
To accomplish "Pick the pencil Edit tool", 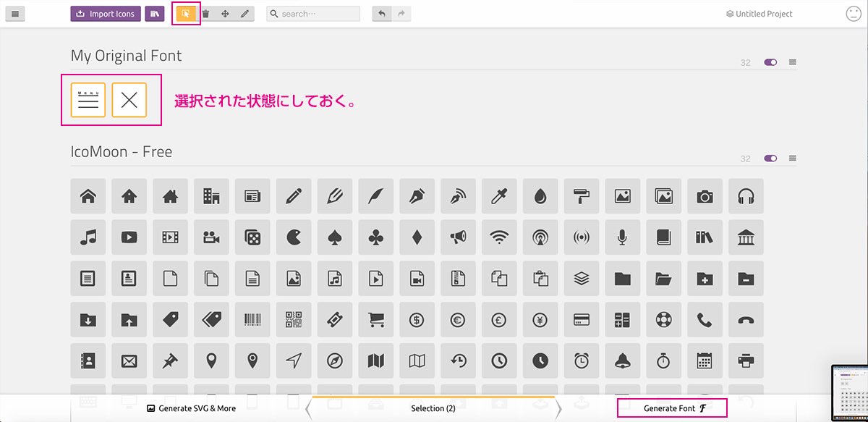I will [244, 14].
